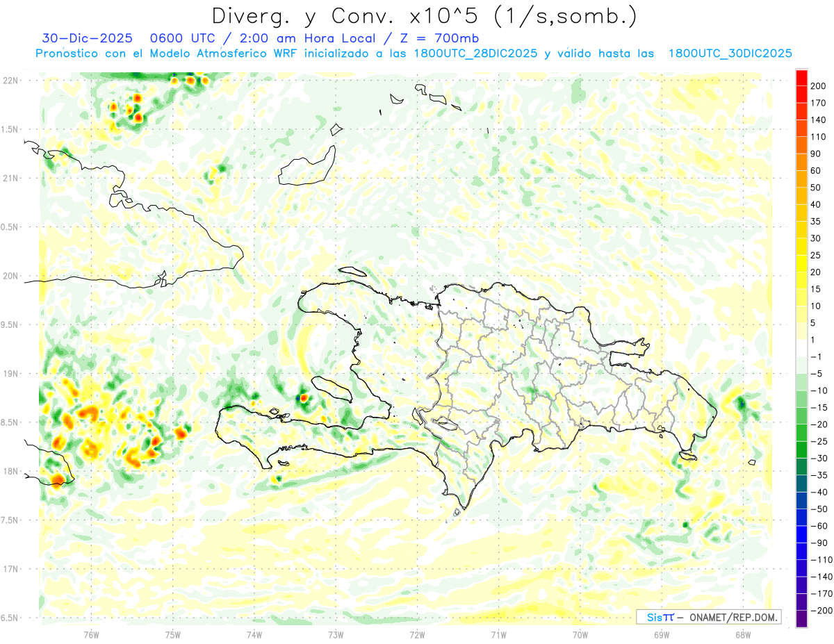Click the latitude label '19N'
Viewport: 834px width, 644px height.
(10, 373)
